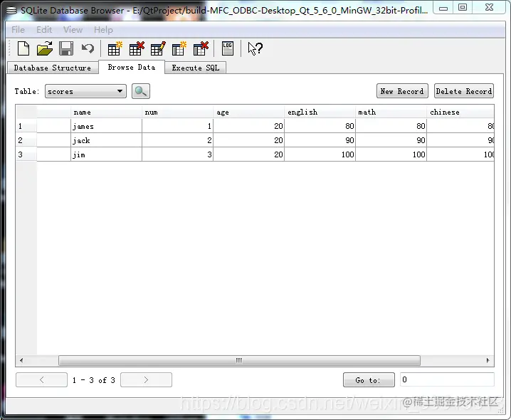
Task: Click the Go to record number field
Action: pyautogui.click(x=447, y=379)
